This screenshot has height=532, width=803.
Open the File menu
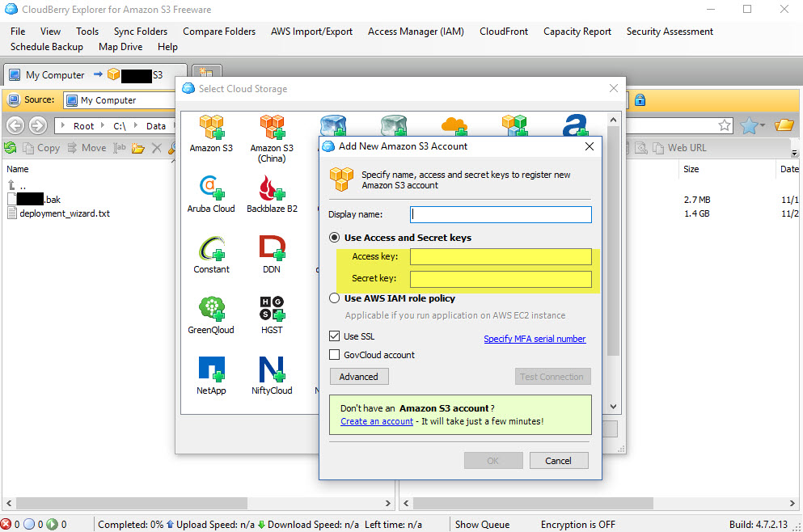click(18, 32)
